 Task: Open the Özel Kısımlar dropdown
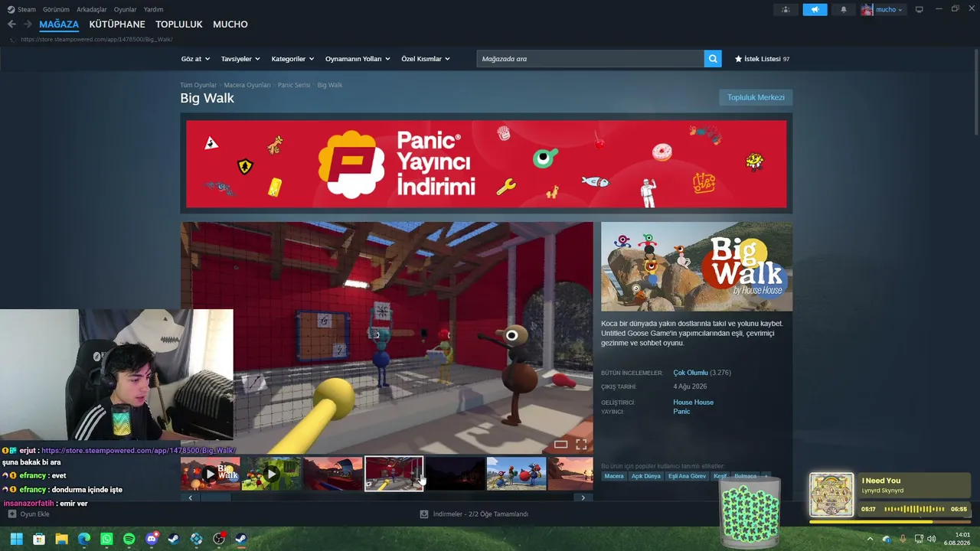[x=426, y=59]
